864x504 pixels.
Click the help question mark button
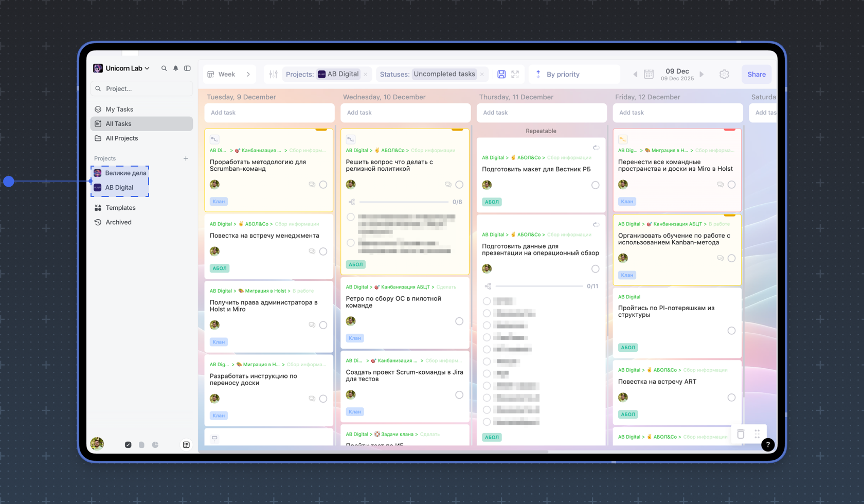click(767, 445)
